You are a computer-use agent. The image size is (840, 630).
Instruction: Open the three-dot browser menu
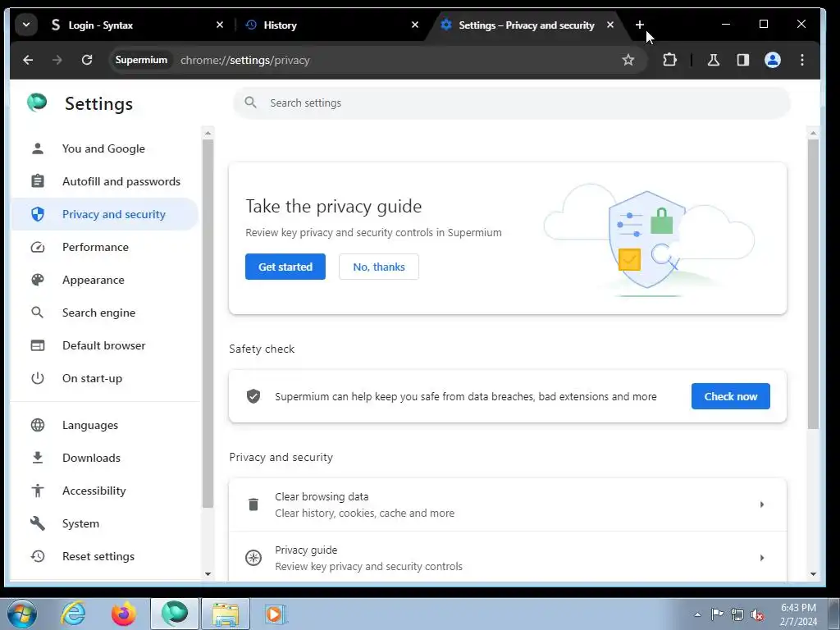[802, 60]
